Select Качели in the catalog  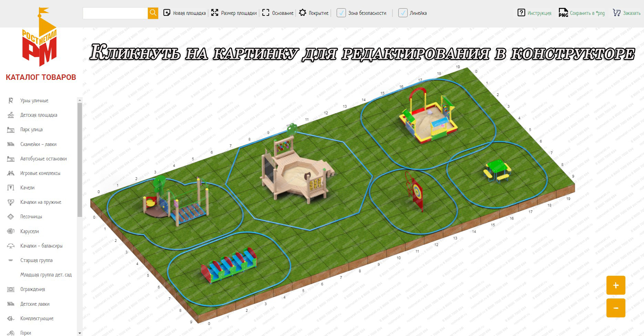pyautogui.click(x=27, y=188)
